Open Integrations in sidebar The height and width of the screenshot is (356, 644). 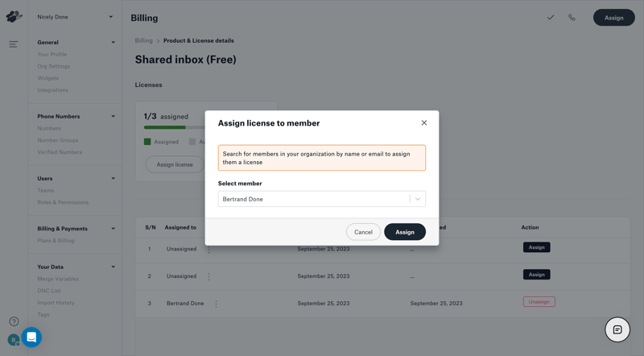pos(52,90)
